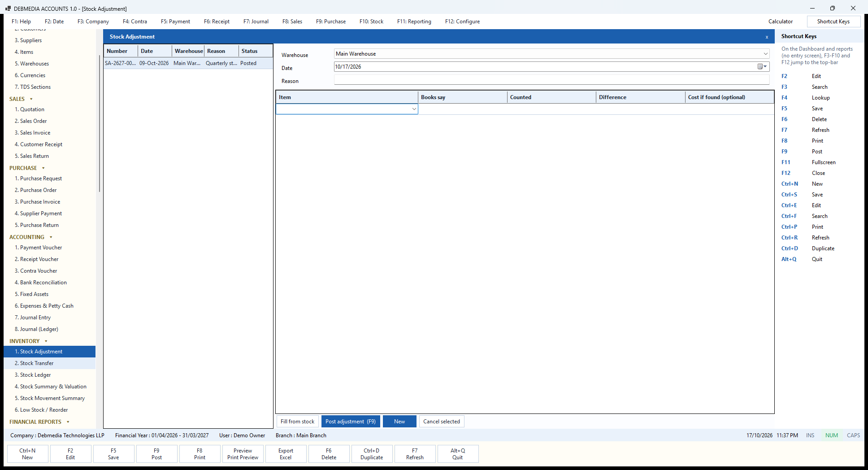Open the F12: Configure menu
The height and width of the screenshot is (470, 868).
click(462, 22)
